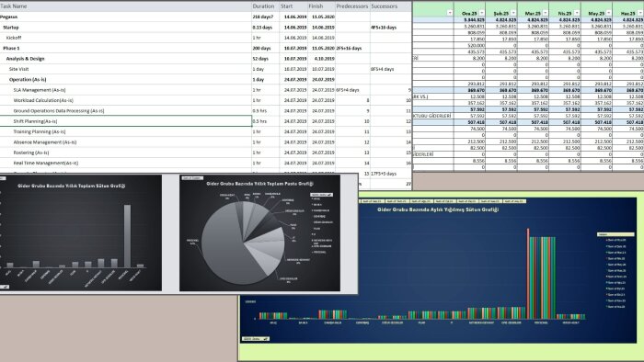Select Ground Operations Data Processing (As-Is) task
The width and height of the screenshot is (644, 362).
[x=126, y=110]
